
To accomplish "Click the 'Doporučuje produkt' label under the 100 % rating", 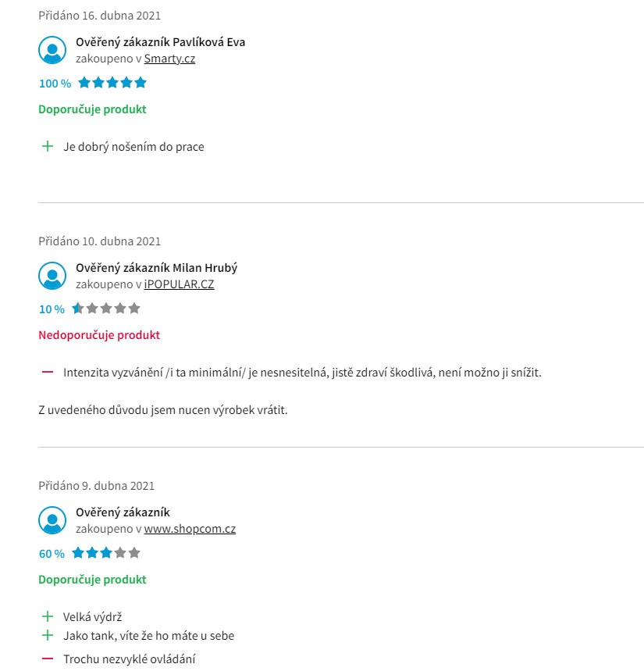I will (x=92, y=109).
